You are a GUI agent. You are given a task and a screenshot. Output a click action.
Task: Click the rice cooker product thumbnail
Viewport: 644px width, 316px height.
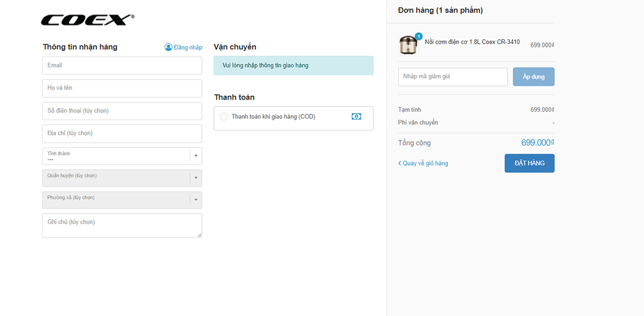click(407, 45)
